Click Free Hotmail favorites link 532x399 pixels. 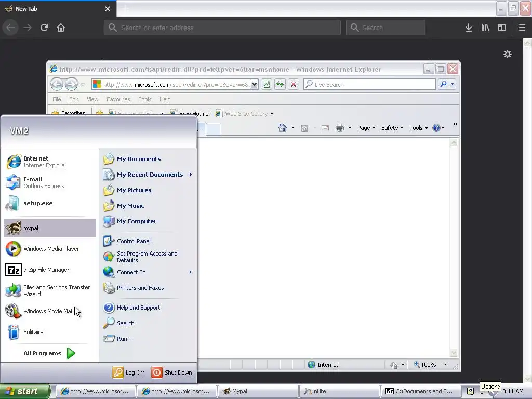point(190,114)
